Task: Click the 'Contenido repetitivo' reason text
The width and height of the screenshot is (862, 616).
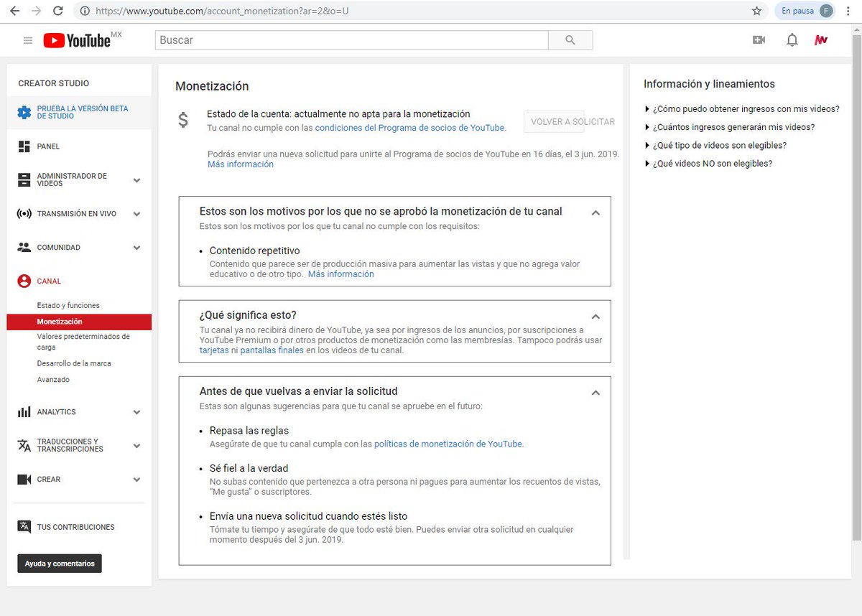Action: tap(254, 251)
